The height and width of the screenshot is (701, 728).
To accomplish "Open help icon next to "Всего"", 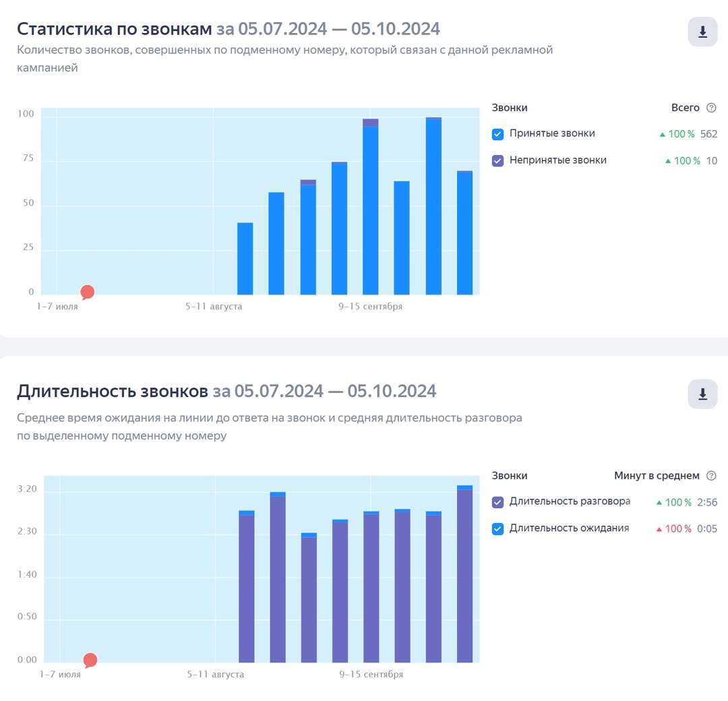I will point(711,108).
